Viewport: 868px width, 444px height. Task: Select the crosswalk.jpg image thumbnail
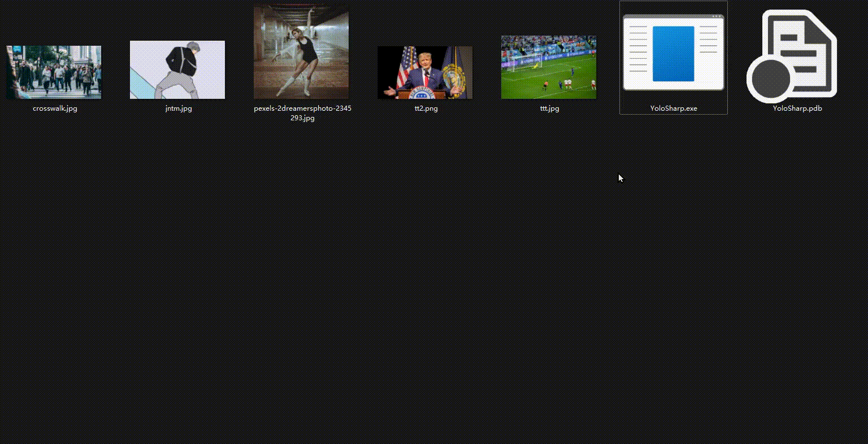pos(54,72)
